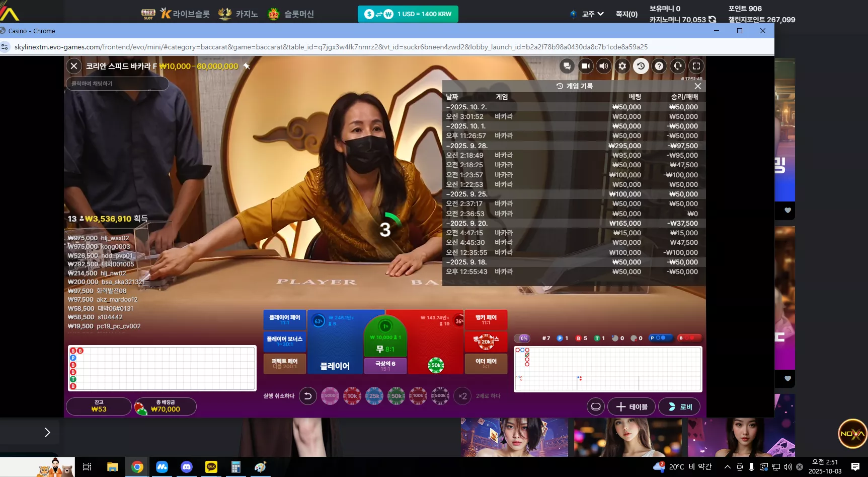868x477 pixels.
Task: Switch the game to fullscreen mode
Action: (696, 66)
